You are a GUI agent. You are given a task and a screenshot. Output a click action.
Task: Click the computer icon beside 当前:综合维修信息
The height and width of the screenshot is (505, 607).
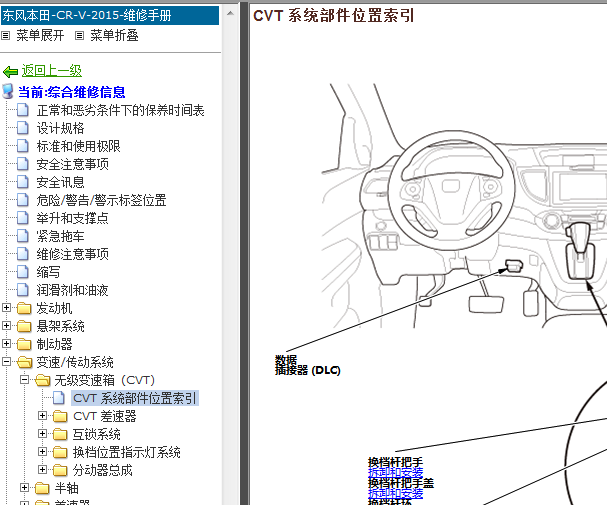click(8, 91)
